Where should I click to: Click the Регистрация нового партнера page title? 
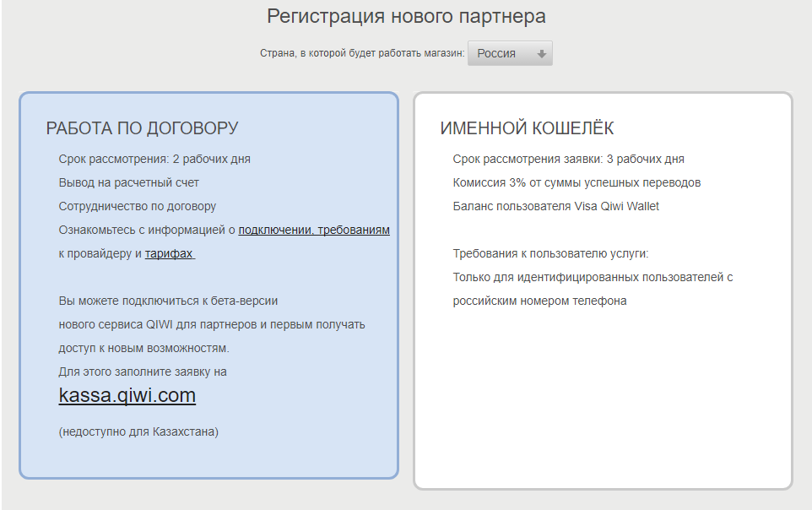tap(406, 16)
